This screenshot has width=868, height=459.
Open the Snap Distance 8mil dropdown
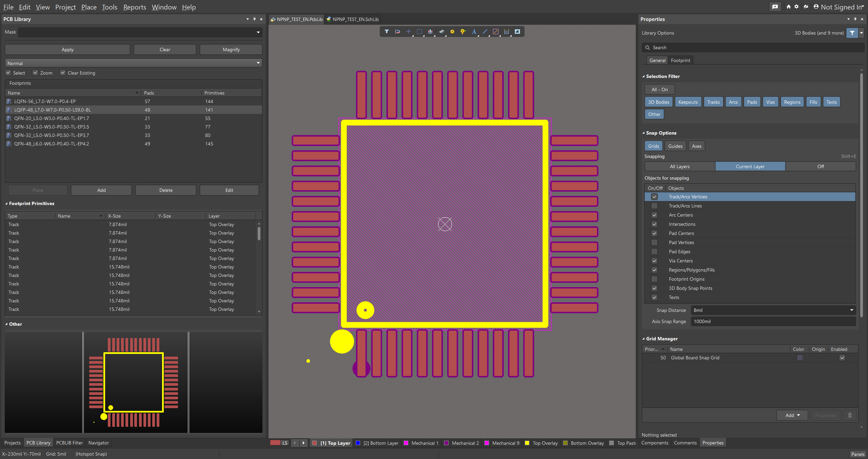pos(851,310)
